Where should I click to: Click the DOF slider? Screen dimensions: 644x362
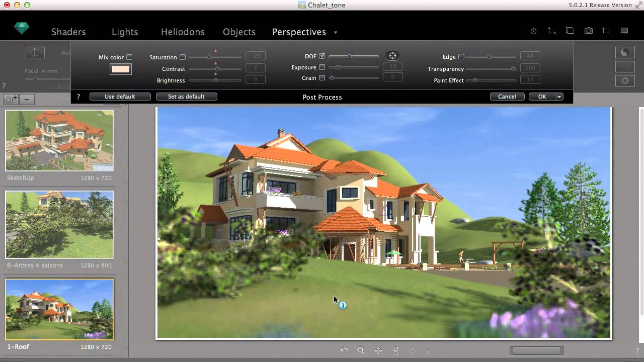tap(354, 56)
